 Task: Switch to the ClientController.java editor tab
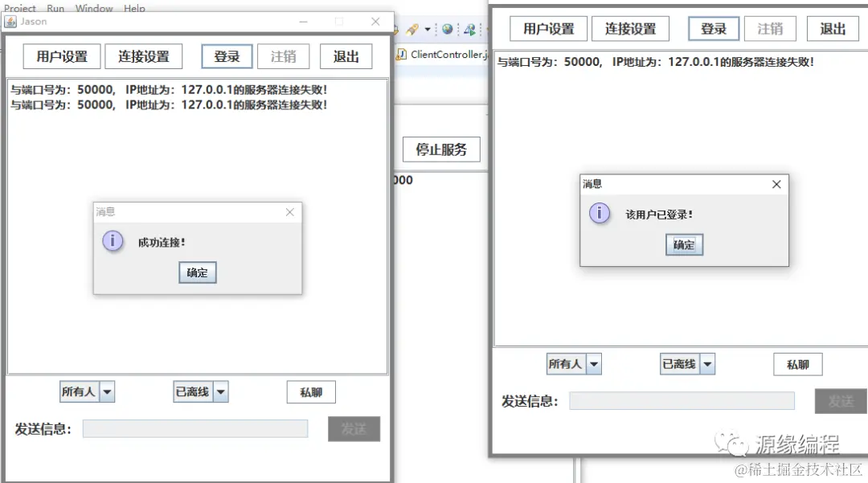pos(446,55)
